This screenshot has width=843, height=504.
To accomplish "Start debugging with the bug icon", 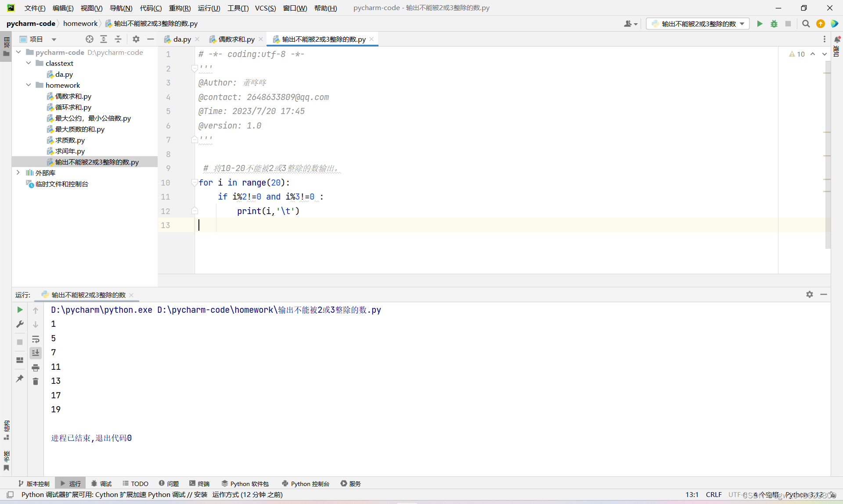I will [x=774, y=24].
